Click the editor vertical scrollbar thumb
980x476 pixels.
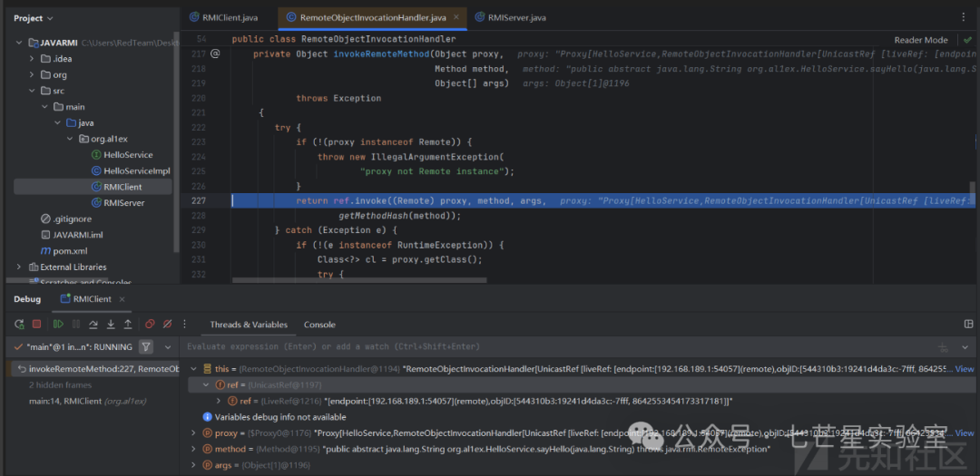(x=972, y=191)
